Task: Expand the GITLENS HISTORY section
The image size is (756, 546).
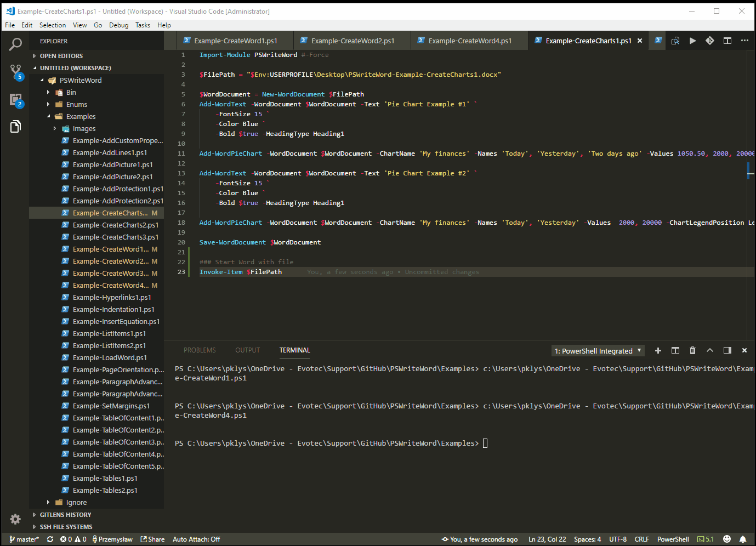Action: (65, 515)
